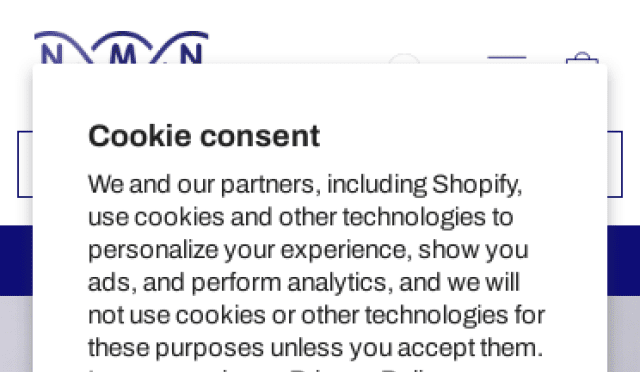Click the first N in the logo
Viewport: 640px width, 372px height.
[52, 55]
